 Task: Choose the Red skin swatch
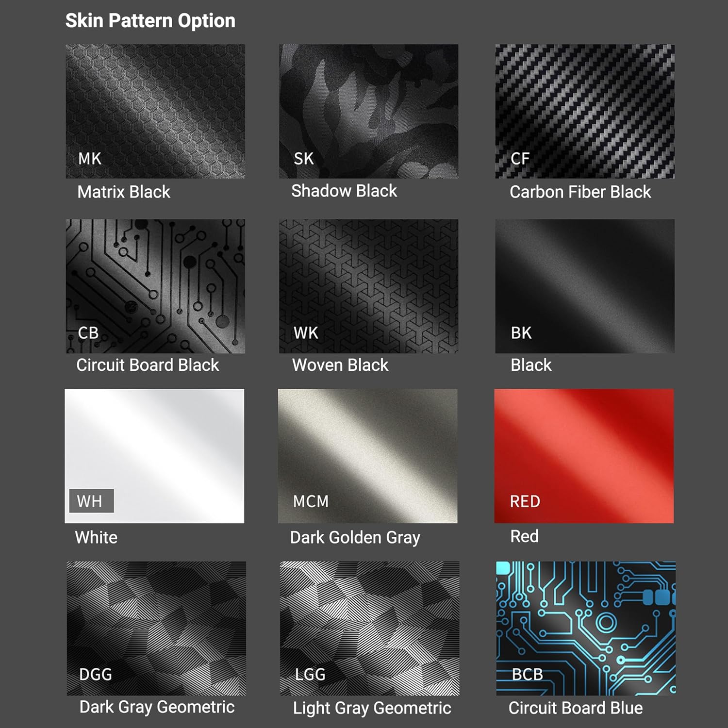tap(584, 456)
